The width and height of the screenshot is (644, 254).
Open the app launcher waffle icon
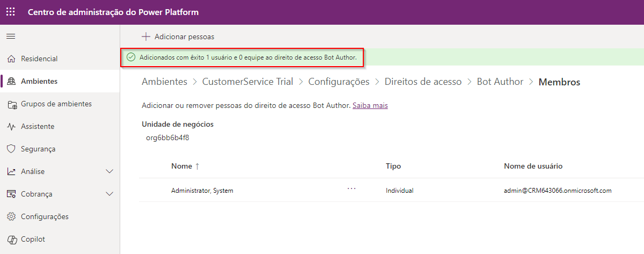coord(11,12)
